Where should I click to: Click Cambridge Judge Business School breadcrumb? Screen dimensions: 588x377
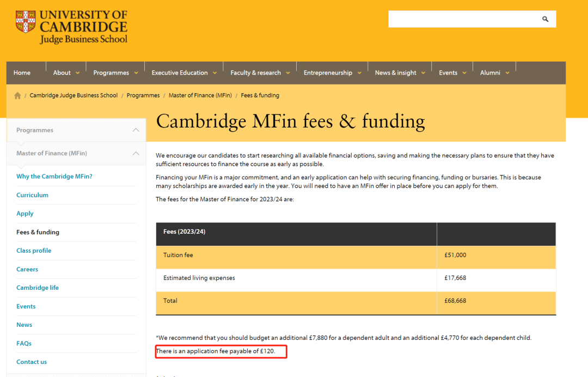tap(73, 95)
